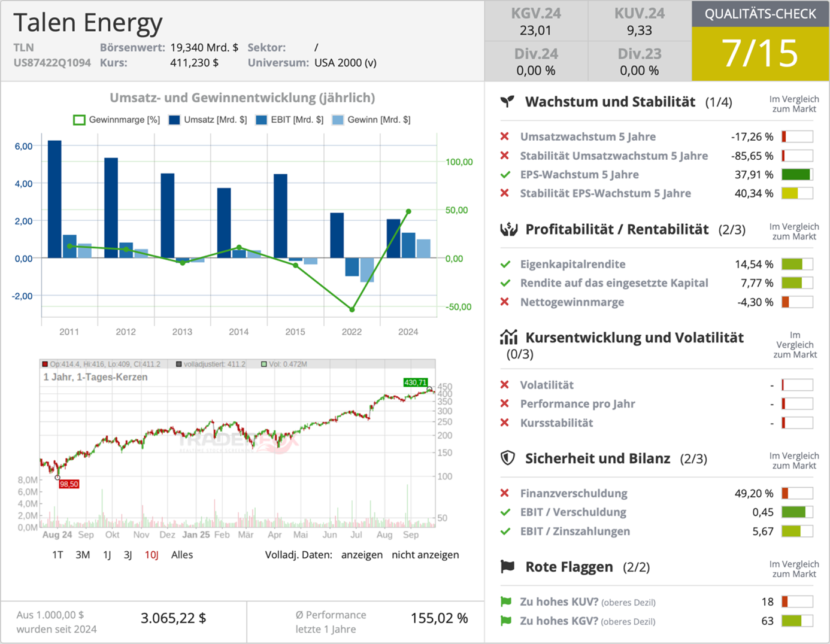The height and width of the screenshot is (644, 830).
Task: Click the Kursentwicklung und Volatilität chart icon
Action: [508, 337]
